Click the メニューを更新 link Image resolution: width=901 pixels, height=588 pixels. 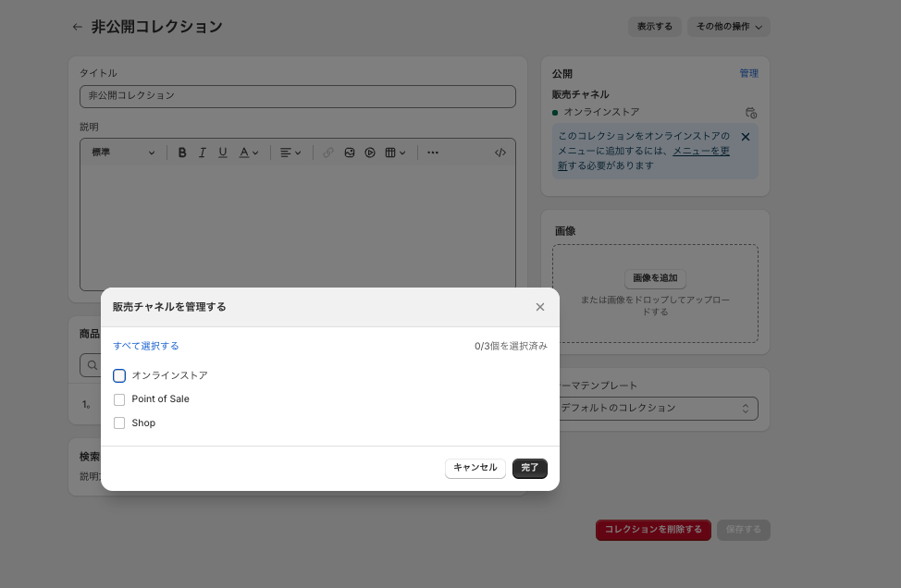click(x=701, y=151)
